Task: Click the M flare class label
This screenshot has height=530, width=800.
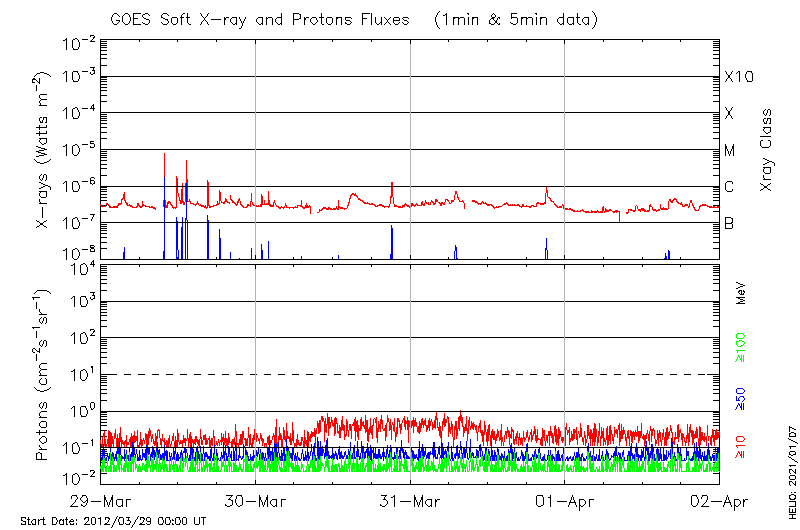Action: click(730, 151)
